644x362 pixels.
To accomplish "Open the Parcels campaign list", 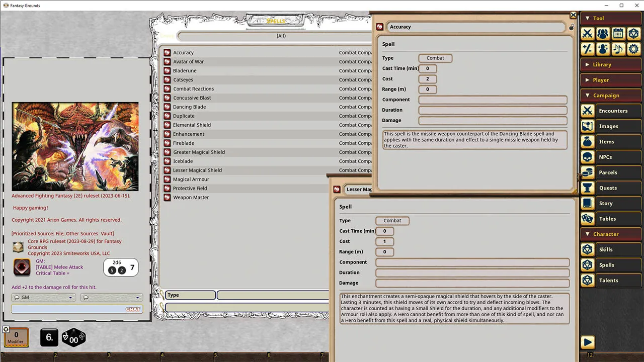I will (x=618, y=172).
